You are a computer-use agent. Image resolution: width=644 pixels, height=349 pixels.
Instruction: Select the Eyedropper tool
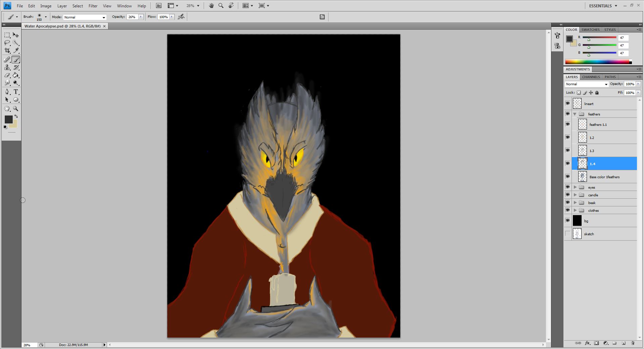tap(16, 51)
